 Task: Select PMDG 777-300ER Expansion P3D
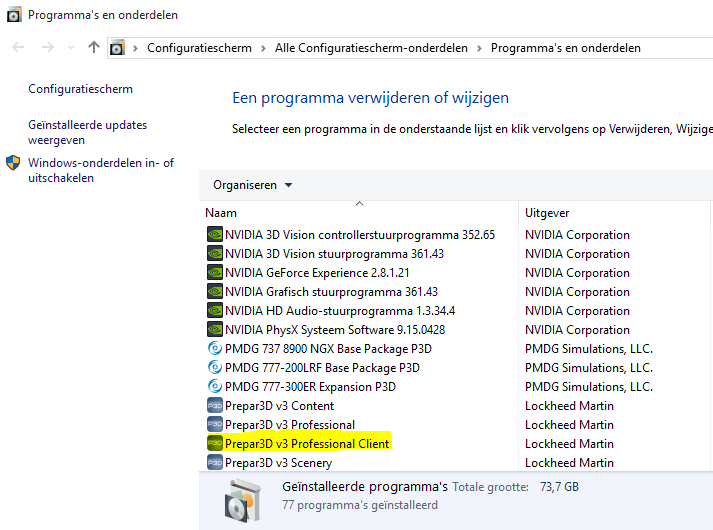pyautogui.click(x=310, y=387)
